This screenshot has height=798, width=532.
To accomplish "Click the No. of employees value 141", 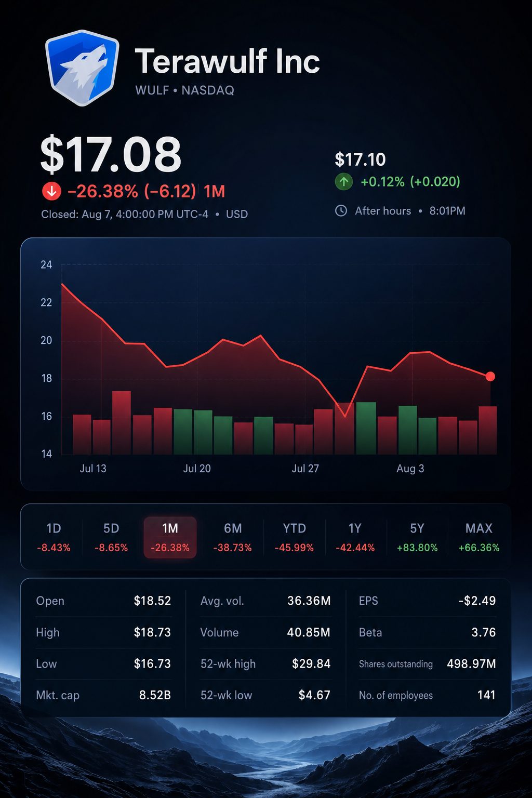I will pyautogui.click(x=486, y=695).
